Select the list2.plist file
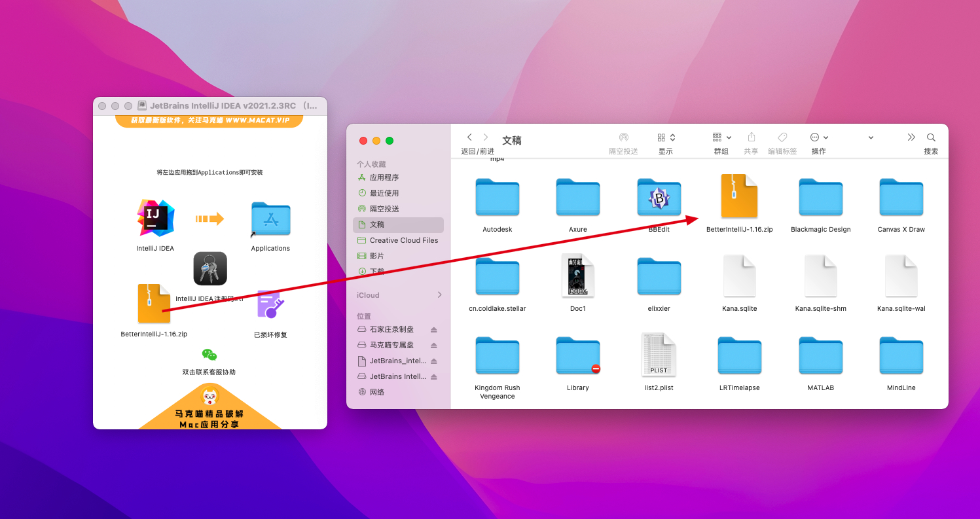The image size is (980, 519). click(659, 355)
